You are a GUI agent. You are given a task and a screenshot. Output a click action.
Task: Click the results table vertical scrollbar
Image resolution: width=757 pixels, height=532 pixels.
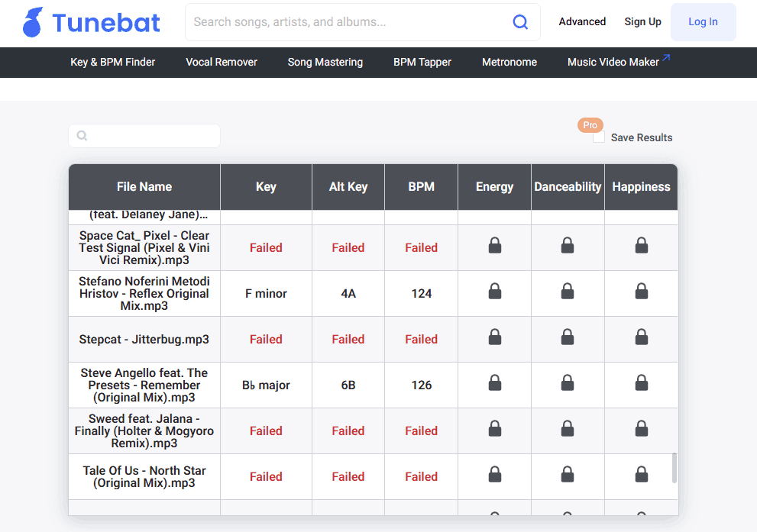tap(675, 467)
